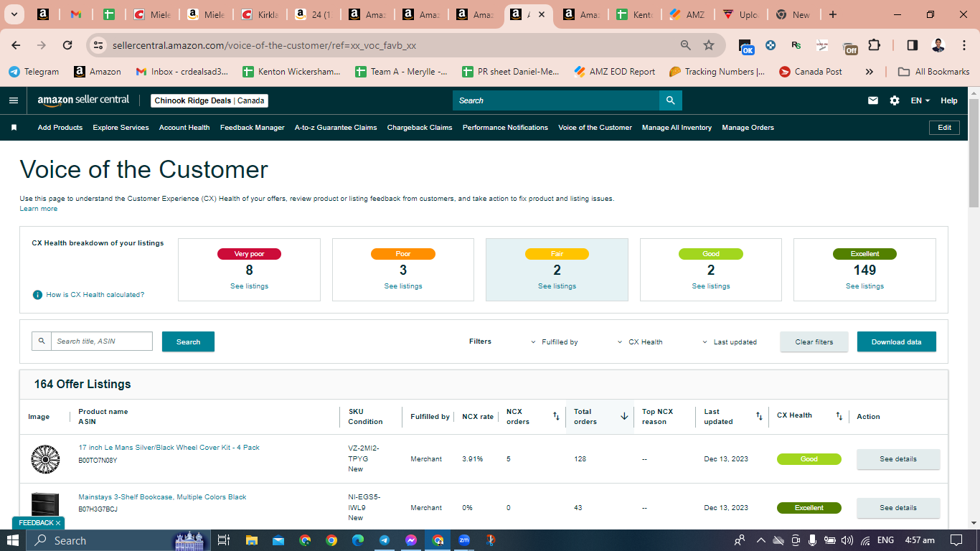Open the tab search dropdown arrow
The width and height of the screenshot is (980, 551).
coord(15,14)
